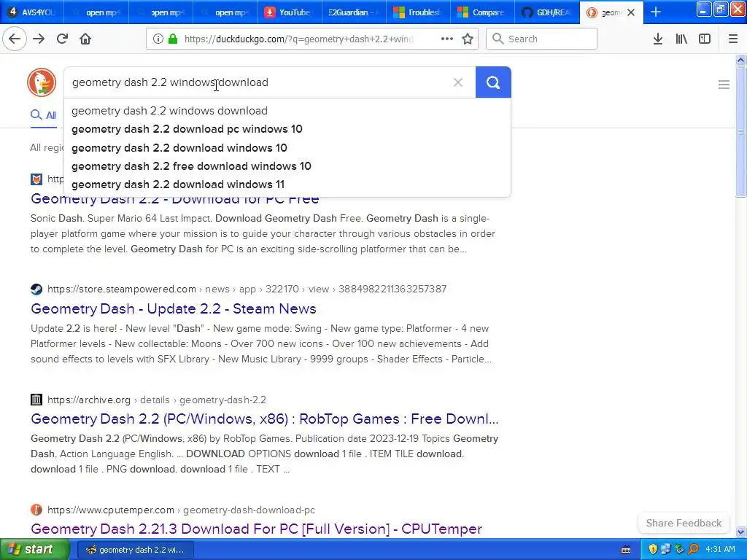The width and height of the screenshot is (747, 560).
Task: Show site information icon in address bar
Action: [x=158, y=39]
